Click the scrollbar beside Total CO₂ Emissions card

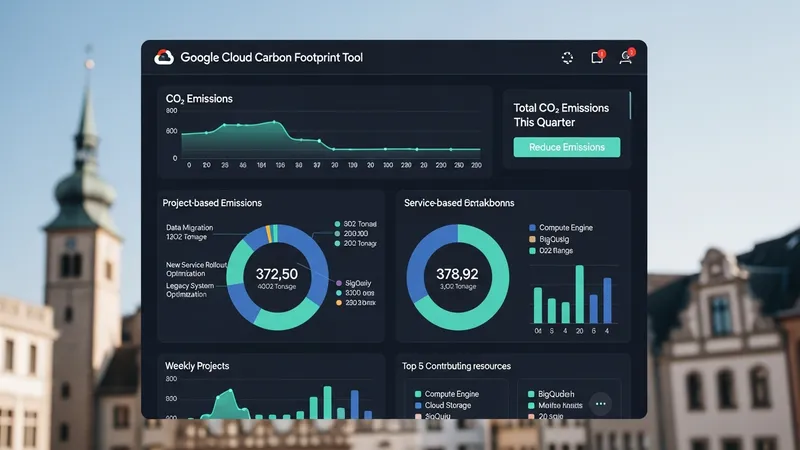(x=630, y=106)
